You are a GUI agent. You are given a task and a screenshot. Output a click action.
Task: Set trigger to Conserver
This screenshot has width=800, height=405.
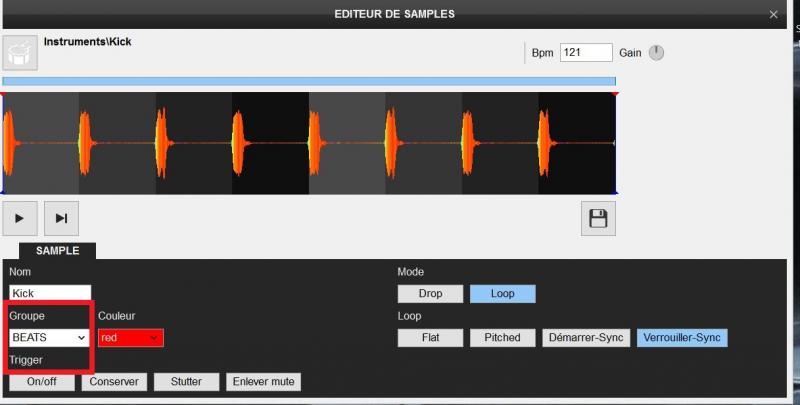pos(114,382)
